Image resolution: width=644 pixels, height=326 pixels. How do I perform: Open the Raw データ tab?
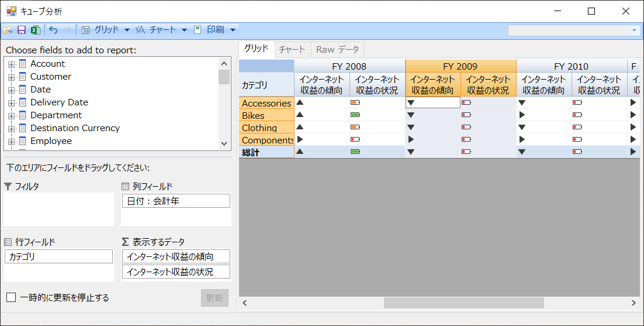pos(338,50)
